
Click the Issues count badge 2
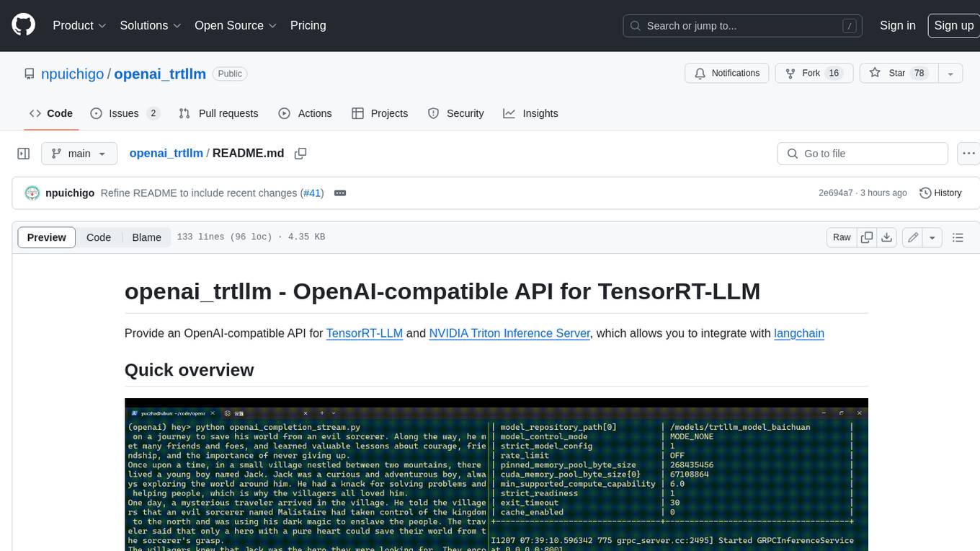pyautogui.click(x=153, y=113)
